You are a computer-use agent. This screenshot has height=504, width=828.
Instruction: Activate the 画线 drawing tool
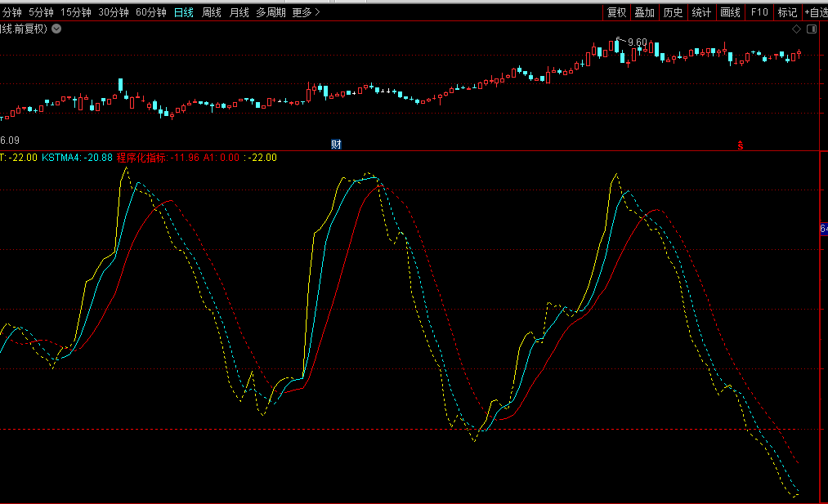[x=730, y=12]
